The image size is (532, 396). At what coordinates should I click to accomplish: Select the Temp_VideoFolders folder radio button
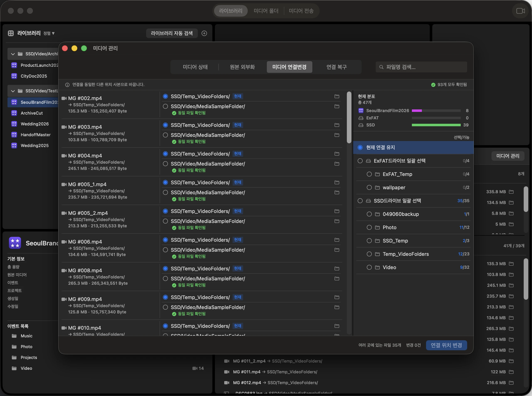coord(369,254)
